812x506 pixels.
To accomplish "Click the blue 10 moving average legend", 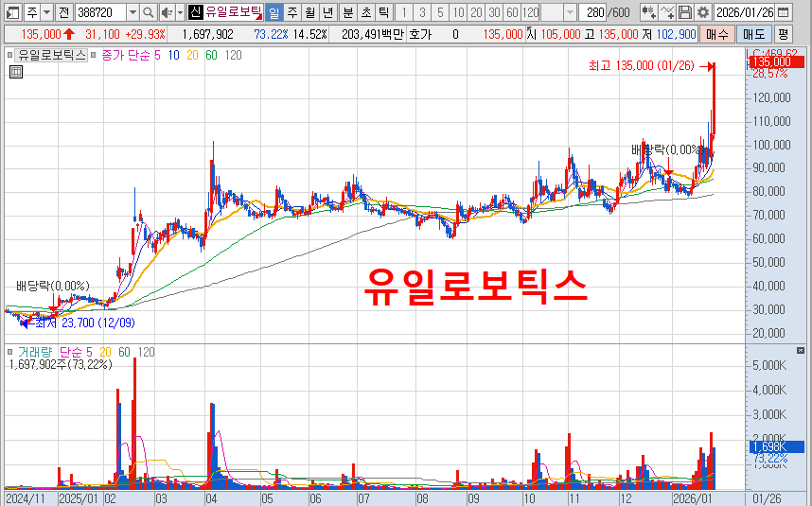I will click(x=173, y=56).
